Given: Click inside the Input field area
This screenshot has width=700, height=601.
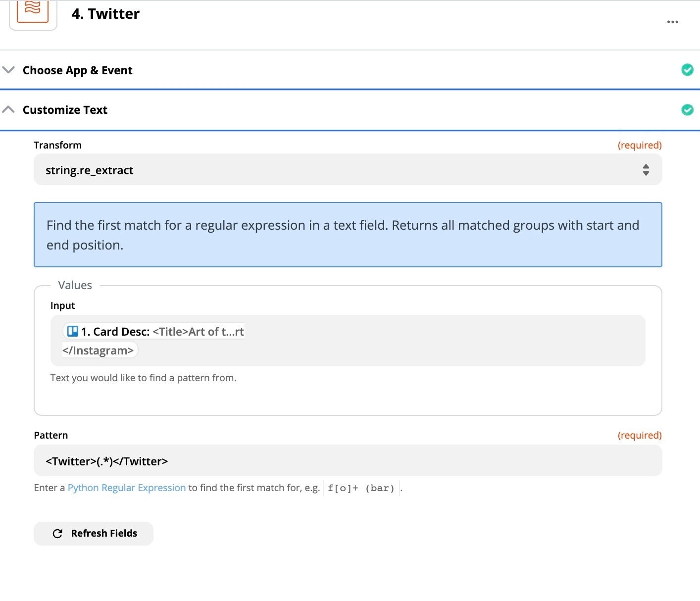Looking at the screenshot, I should [348, 341].
